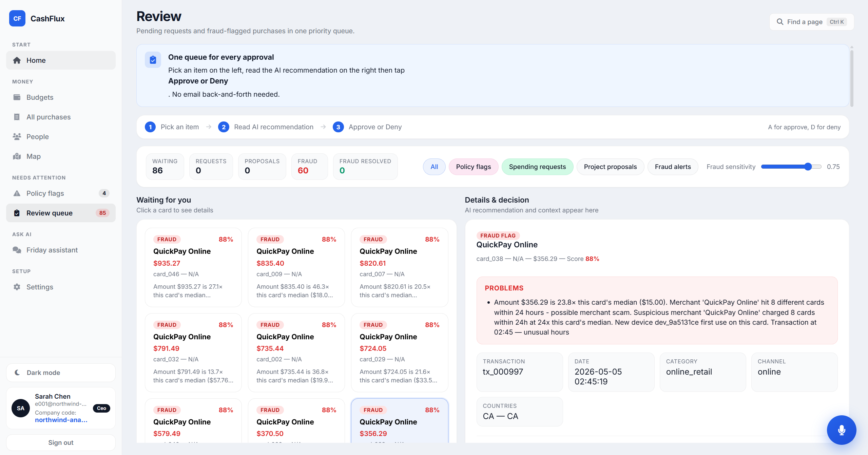Click the Fraud sensitivity slider handle
The image size is (868, 455).
(808, 167)
